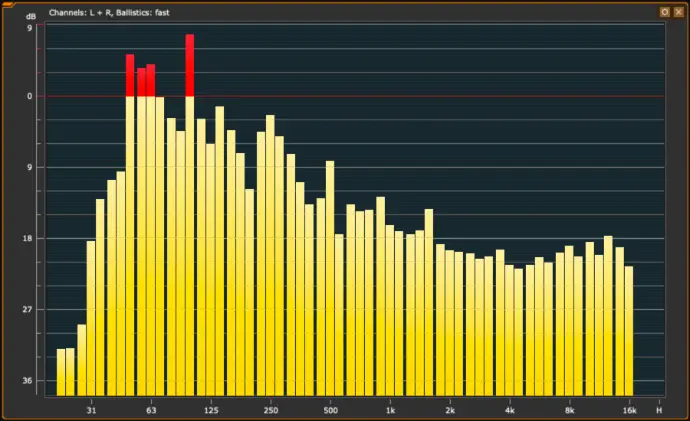
Task: Select the 63 Hz frequency axis label
Action: coord(151,410)
